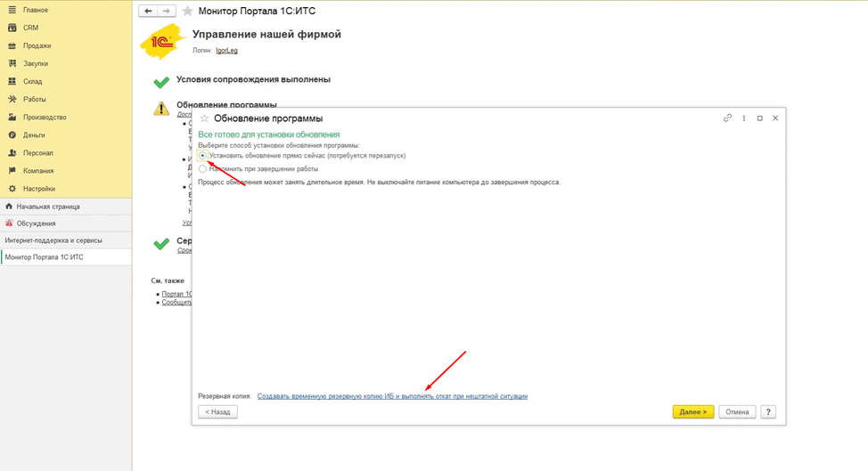Close the Обновление программы dialog
Screen dimensions: 868x471
point(775,118)
